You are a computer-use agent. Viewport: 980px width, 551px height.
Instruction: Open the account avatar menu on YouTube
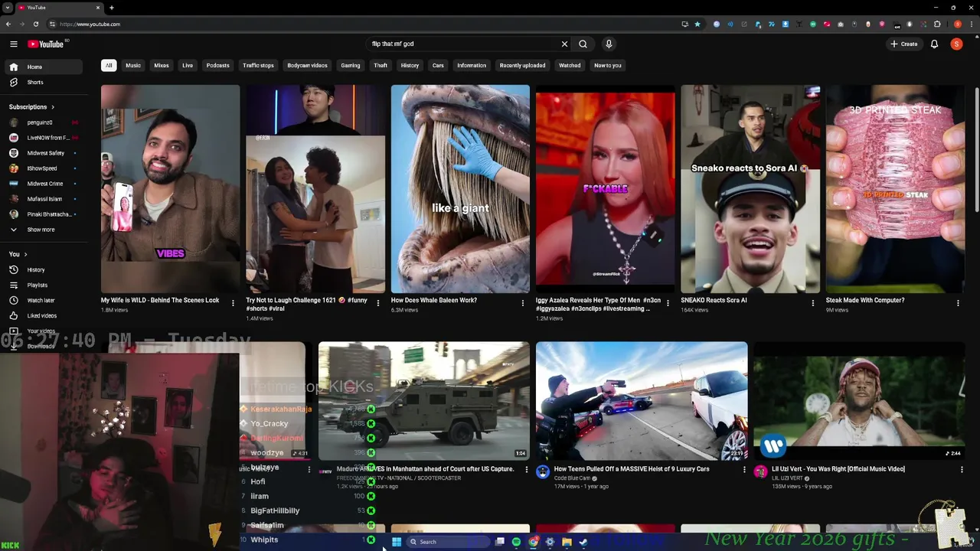point(956,44)
